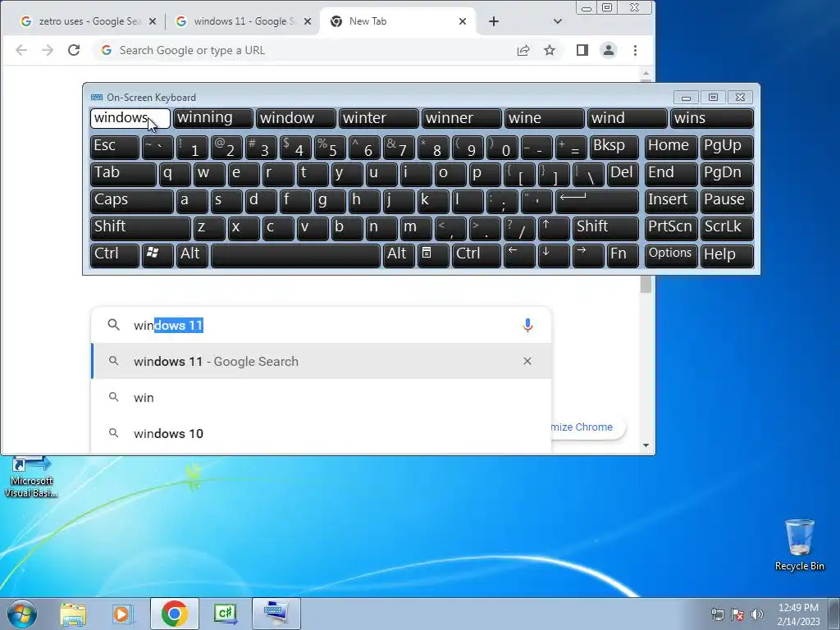This screenshot has width=840, height=630.
Task: Pick the 'winning' text prediction
Action: (213, 118)
